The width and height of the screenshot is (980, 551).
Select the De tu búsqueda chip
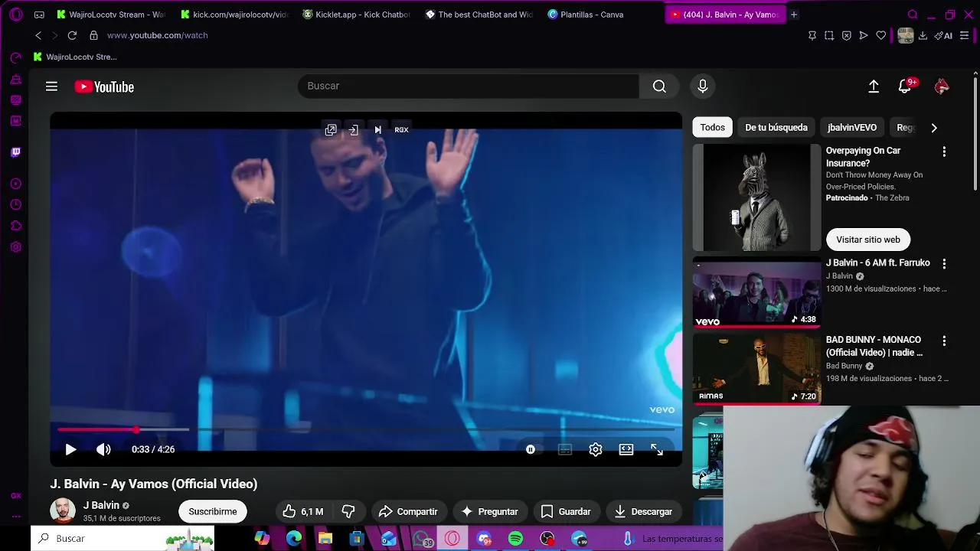click(x=776, y=128)
